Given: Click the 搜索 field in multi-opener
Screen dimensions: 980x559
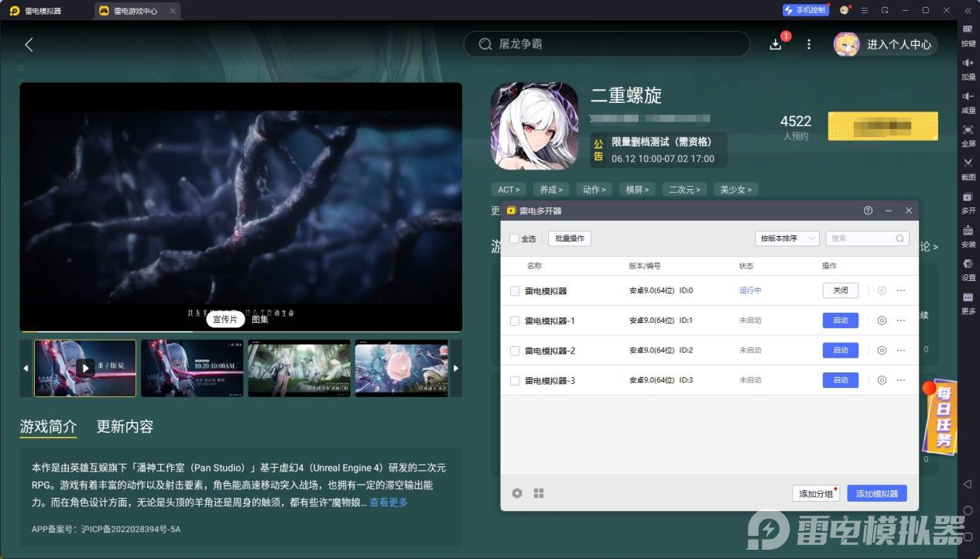Looking at the screenshot, I should click(x=867, y=238).
